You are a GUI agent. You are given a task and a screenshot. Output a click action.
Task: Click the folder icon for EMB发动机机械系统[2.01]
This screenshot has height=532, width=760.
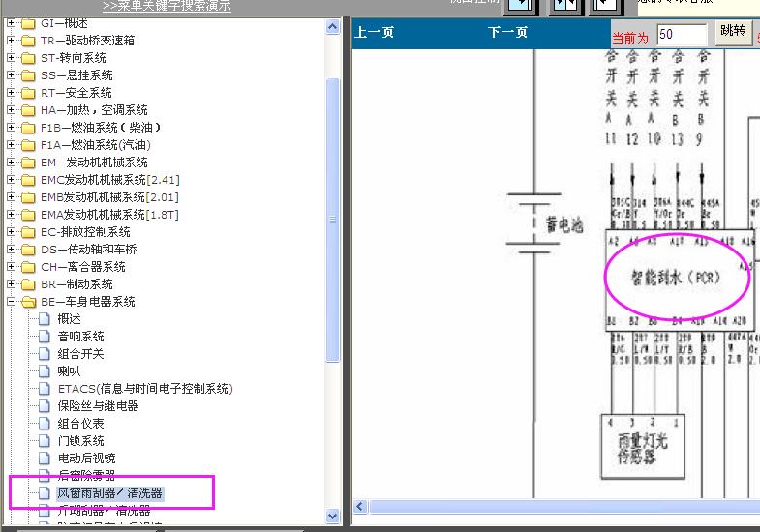28,197
